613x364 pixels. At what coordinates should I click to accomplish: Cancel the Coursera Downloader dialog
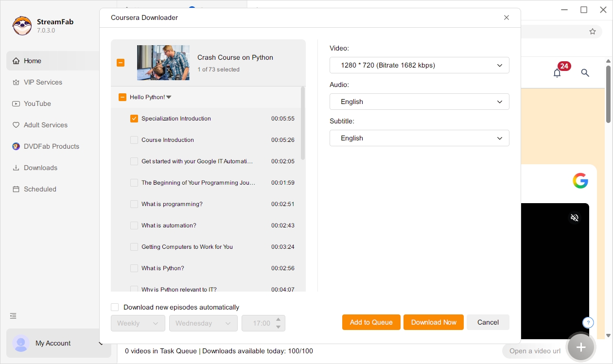point(488,322)
